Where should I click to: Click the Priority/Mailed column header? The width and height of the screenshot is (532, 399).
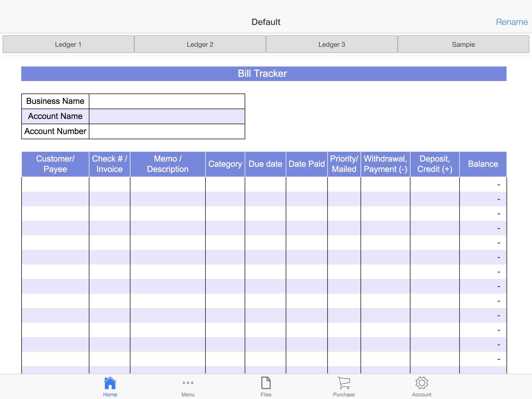[344, 164]
